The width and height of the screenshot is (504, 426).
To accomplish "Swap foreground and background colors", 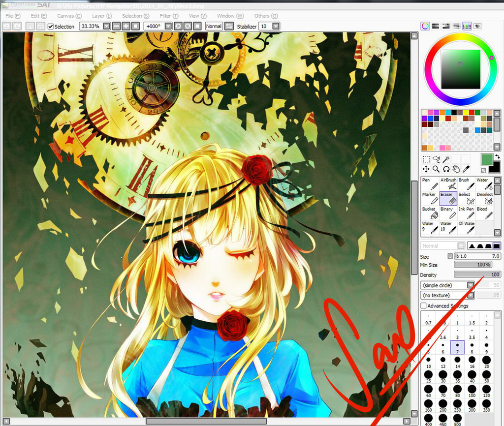I will [x=497, y=157].
